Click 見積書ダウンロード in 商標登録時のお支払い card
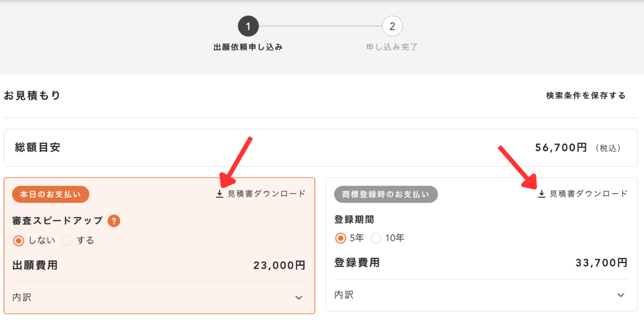 (x=588, y=194)
